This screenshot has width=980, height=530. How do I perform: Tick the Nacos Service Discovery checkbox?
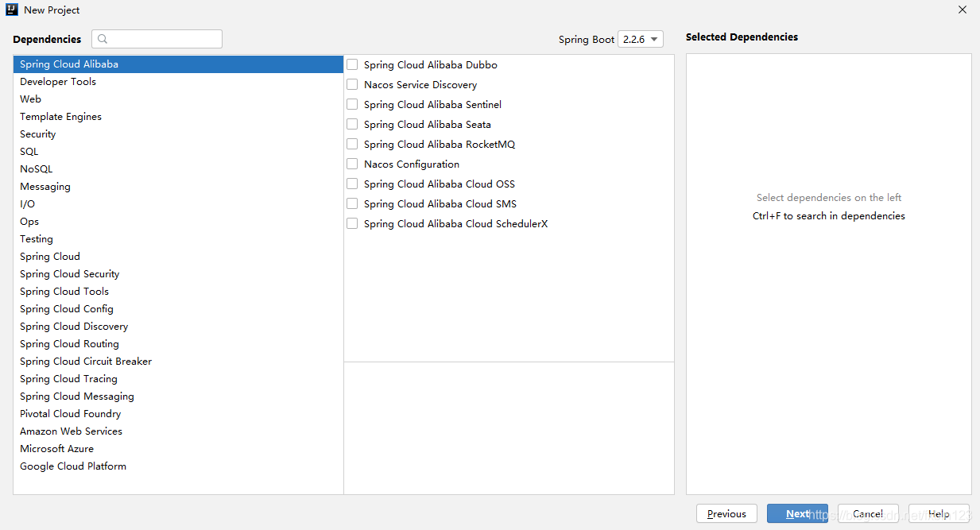(352, 85)
